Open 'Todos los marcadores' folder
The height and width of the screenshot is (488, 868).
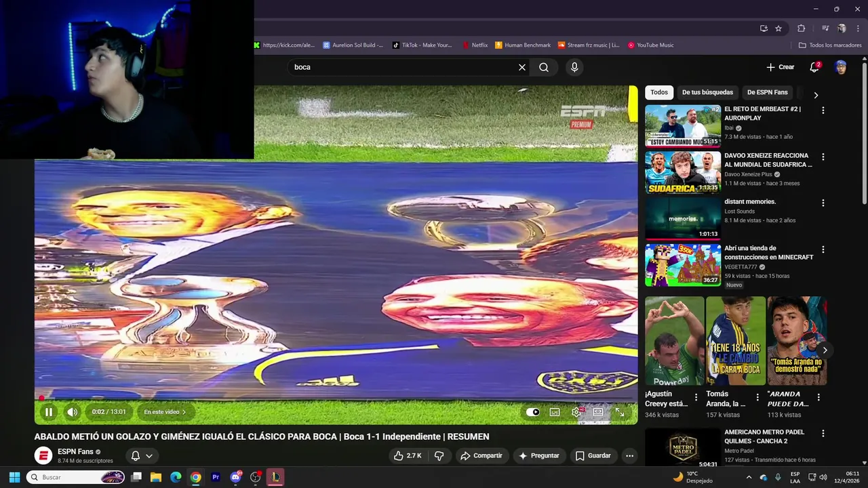point(830,45)
